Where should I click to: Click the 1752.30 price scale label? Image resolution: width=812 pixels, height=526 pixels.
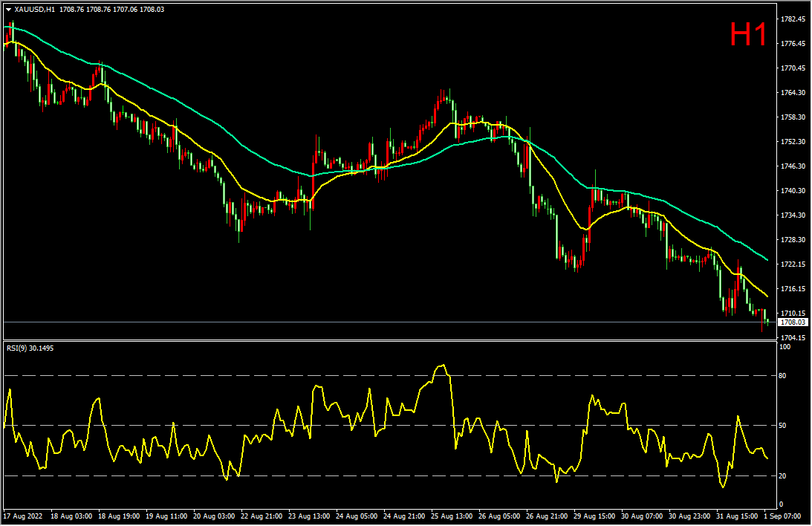point(793,141)
